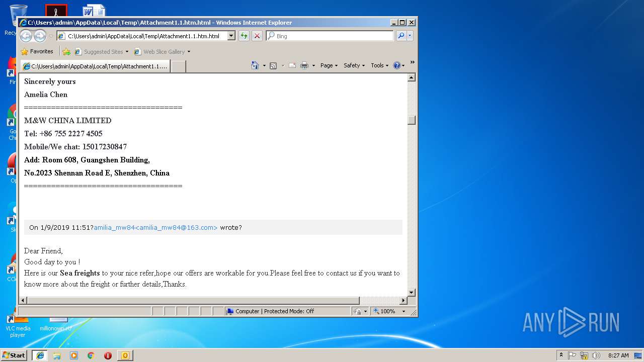The image size is (644, 362).
Task: Click the Home page icon
Action: tap(255, 65)
